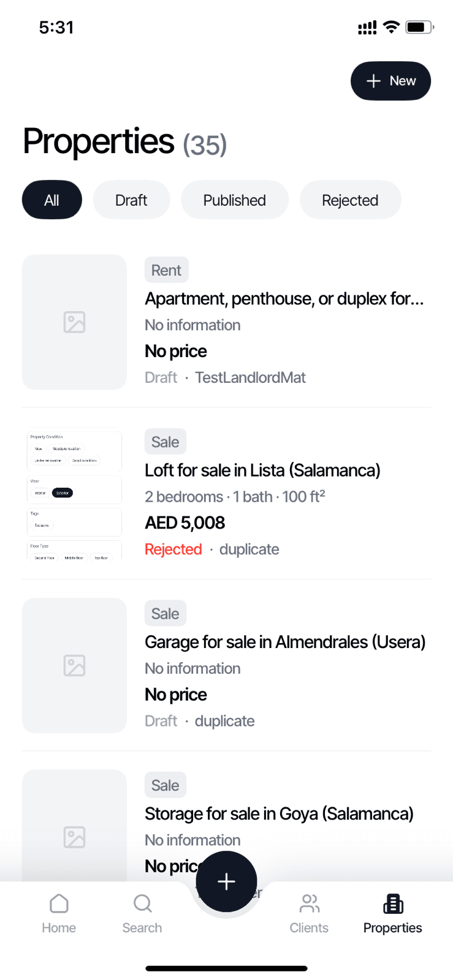This screenshot has width=453, height=980.
Task: Switch to the Rejected filter
Action: 350,200
